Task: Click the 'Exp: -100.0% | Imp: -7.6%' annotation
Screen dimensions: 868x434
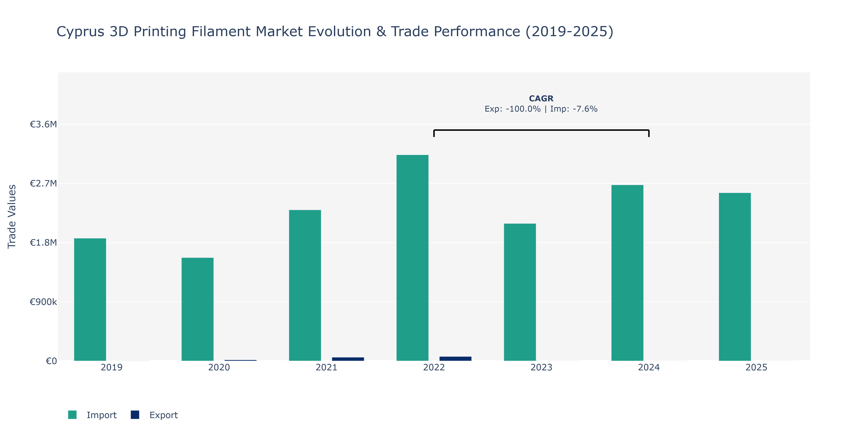Action: coord(541,109)
